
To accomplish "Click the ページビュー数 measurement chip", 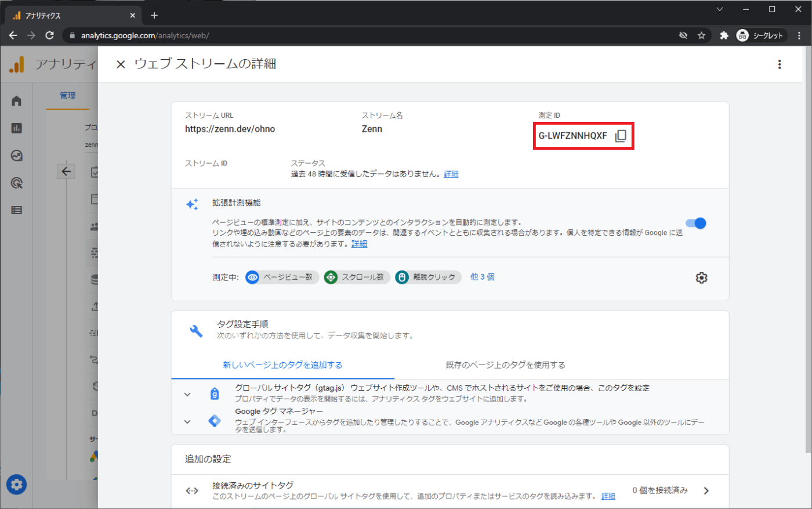I will (x=282, y=277).
